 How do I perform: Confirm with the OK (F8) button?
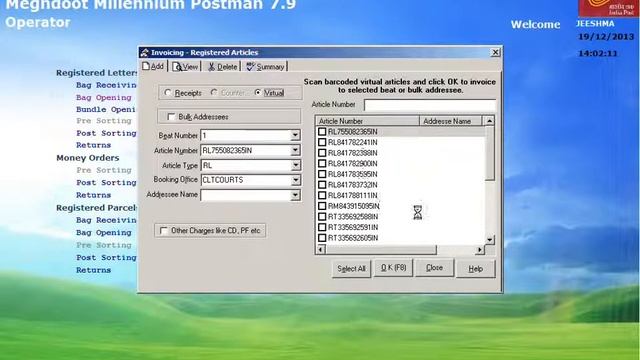(x=393, y=268)
